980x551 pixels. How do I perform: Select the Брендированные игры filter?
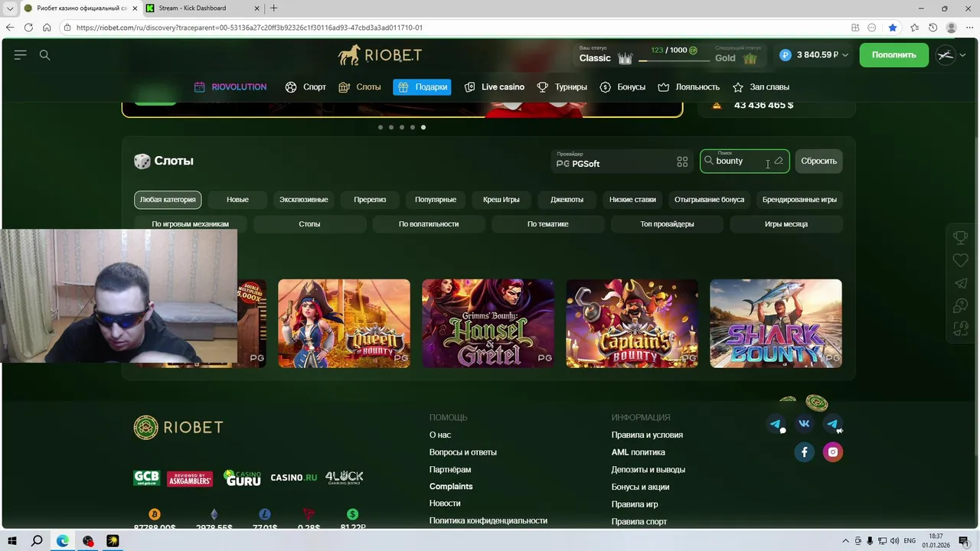tap(799, 200)
